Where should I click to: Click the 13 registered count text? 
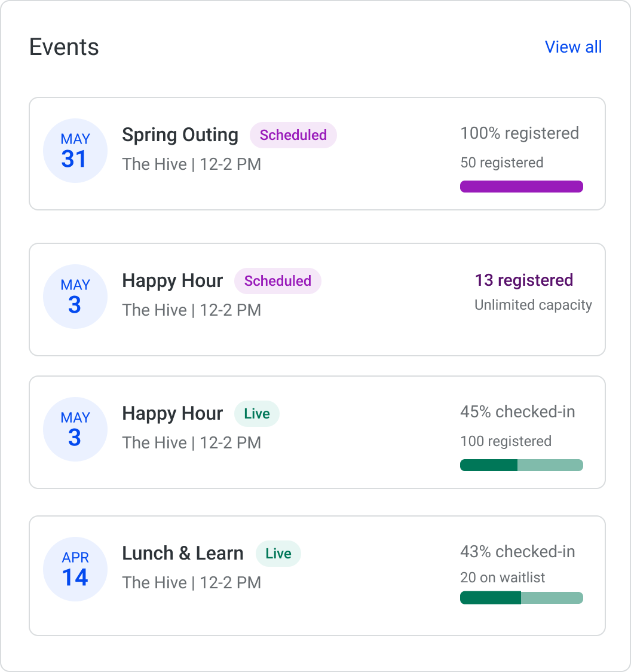(x=523, y=280)
